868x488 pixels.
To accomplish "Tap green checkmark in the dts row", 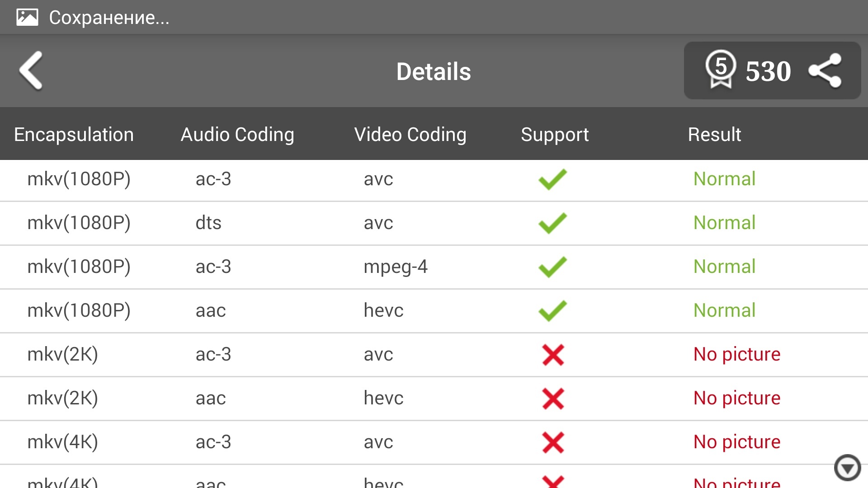I will click(x=552, y=223).
